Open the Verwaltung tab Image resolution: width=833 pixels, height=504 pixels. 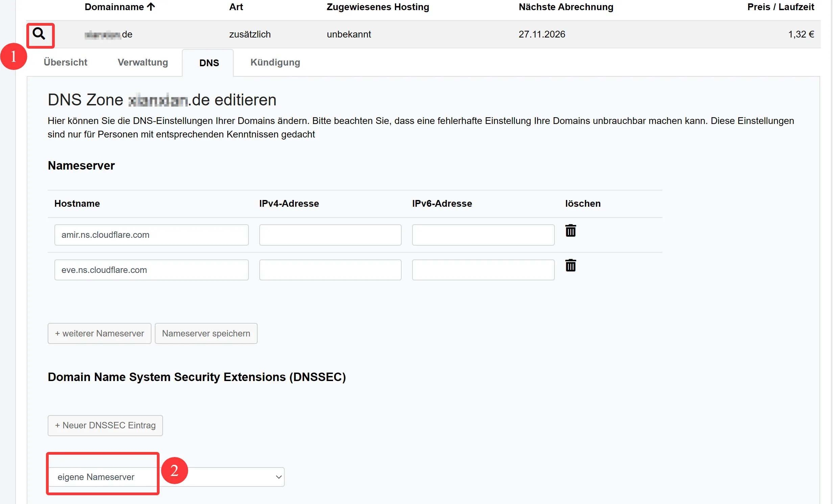(x=143, y=62)
